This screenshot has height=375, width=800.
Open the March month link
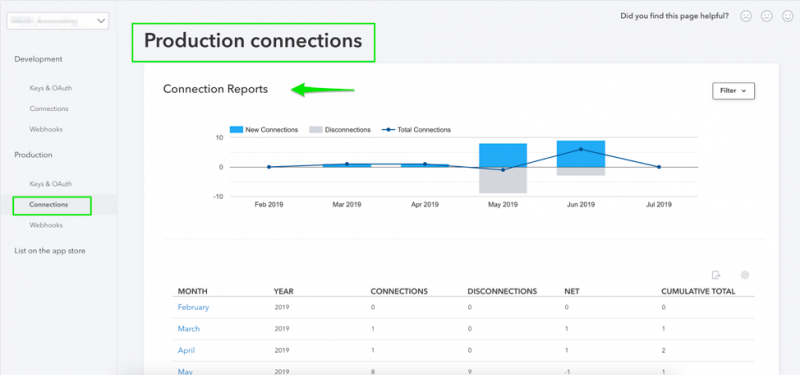coord(189,329)
